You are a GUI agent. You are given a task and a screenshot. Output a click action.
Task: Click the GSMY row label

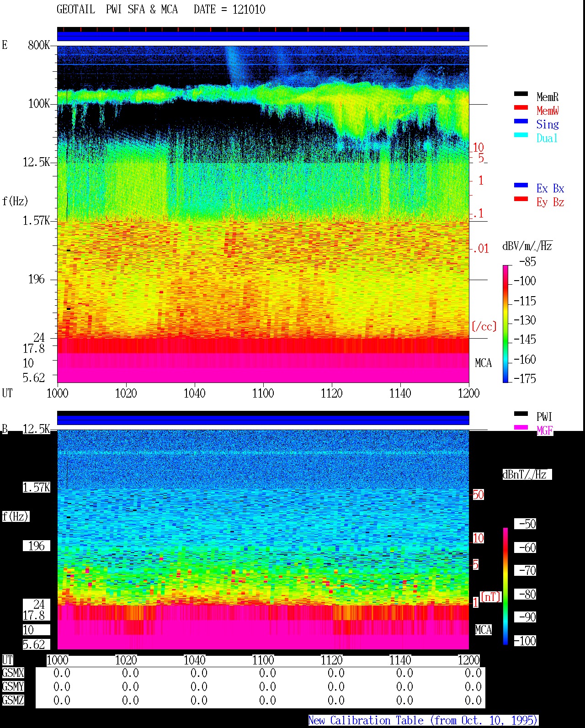click(13, 686)
